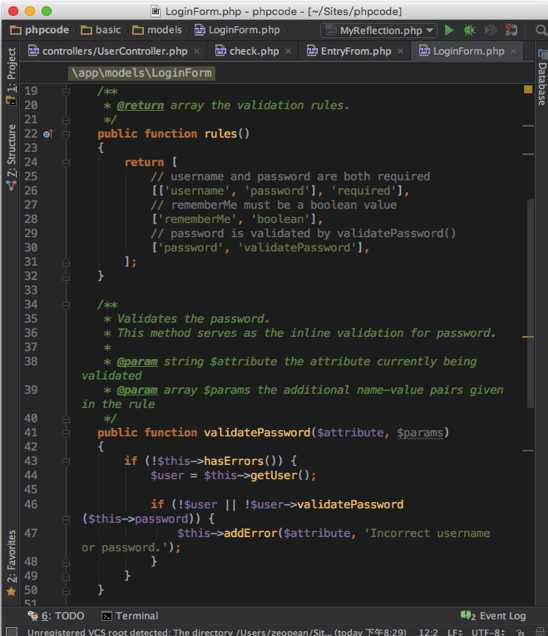Click the red toolbar icon after coverage
The height and width of the screenshot is (636, 548).
(x=511, y=30)
